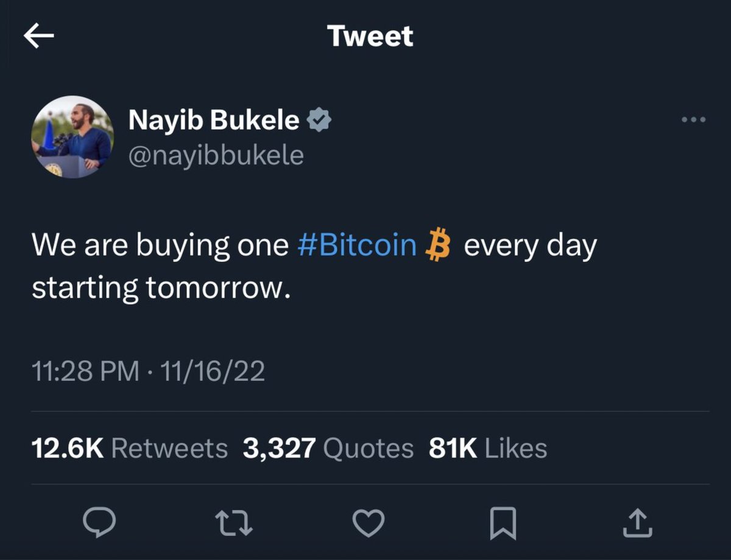
Task: Click the Tweet header title
Action: (370, 36)
